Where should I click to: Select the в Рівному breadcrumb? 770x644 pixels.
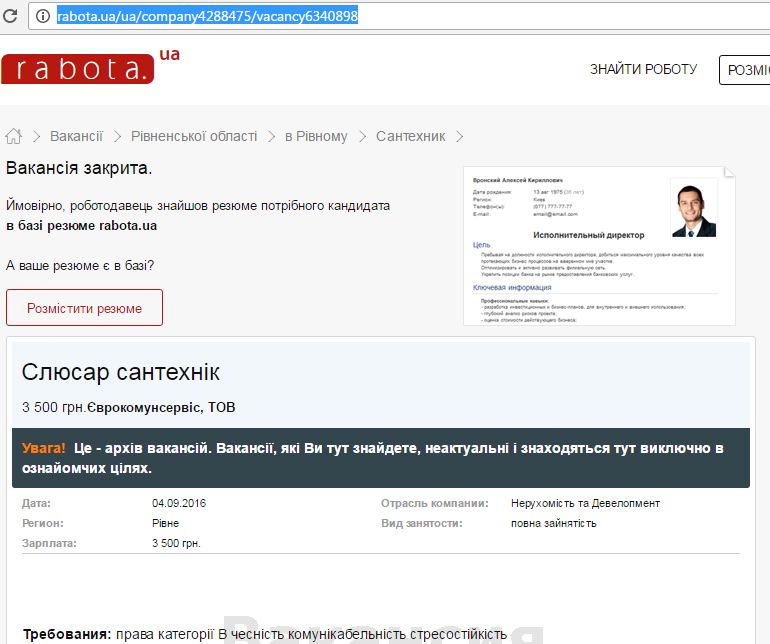point(316,136)
